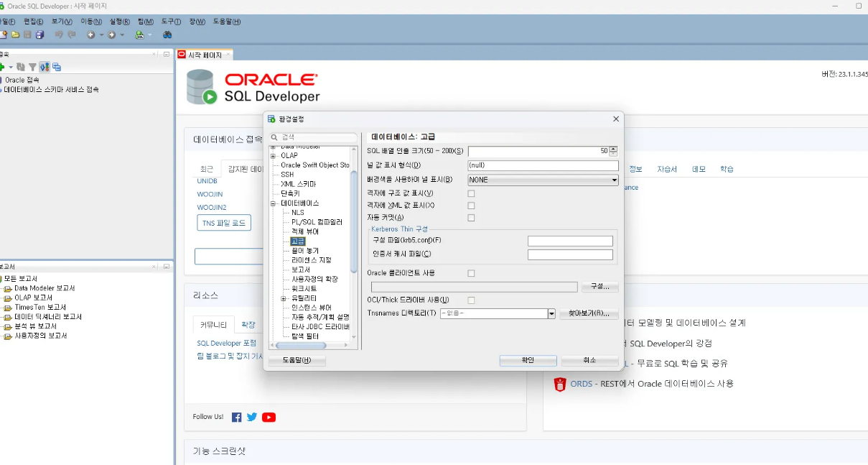This screenshot has height=465, width=868.
Task: Open dropdown arrow beside New Connection plus
Action: click(11, 67)
